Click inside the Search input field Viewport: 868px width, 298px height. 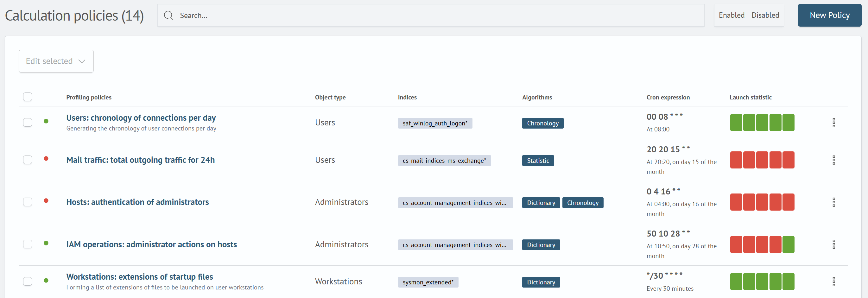(303, 15)
